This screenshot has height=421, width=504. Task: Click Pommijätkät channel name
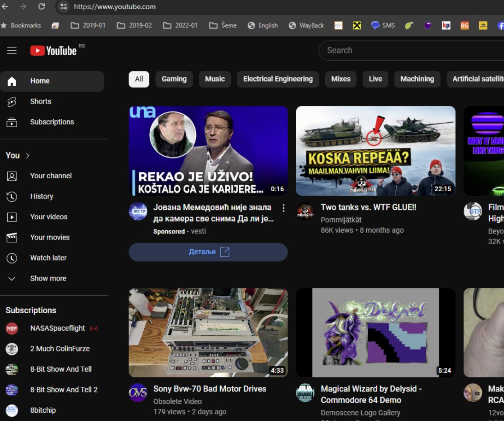(x=341, y=220)
